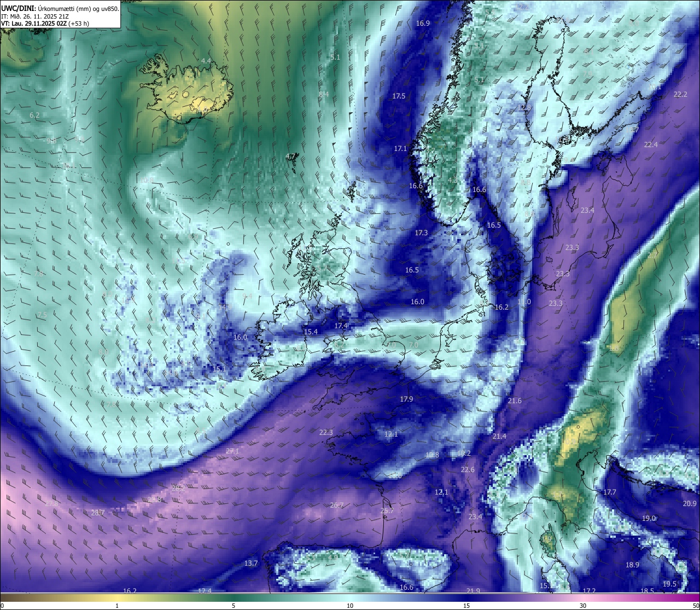Click the 17.5 value in the Norwegian Sea
Screen dimensions: 700x610
[399, 96]
